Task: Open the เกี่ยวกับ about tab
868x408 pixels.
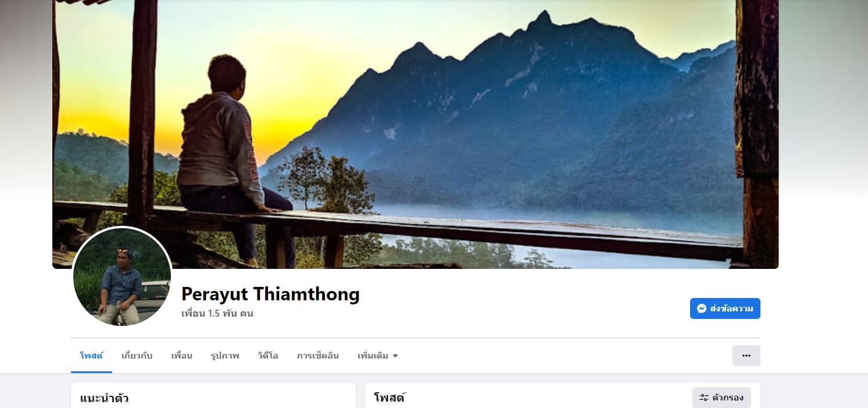Action: [x=137, y=356]
